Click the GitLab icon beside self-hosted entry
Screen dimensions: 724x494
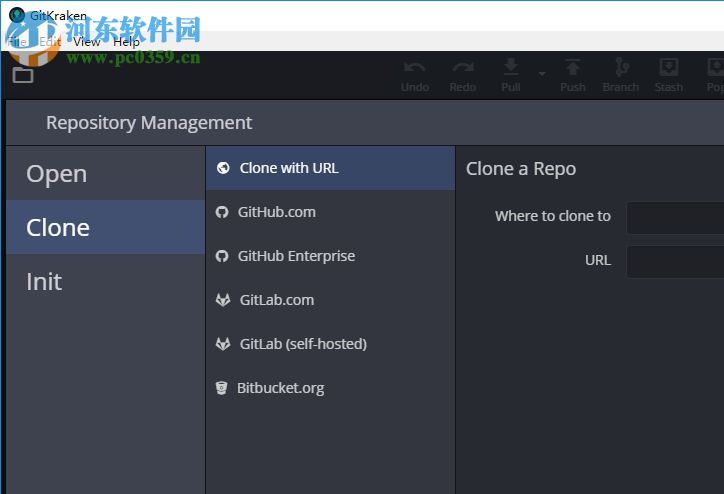coord(223,344)
